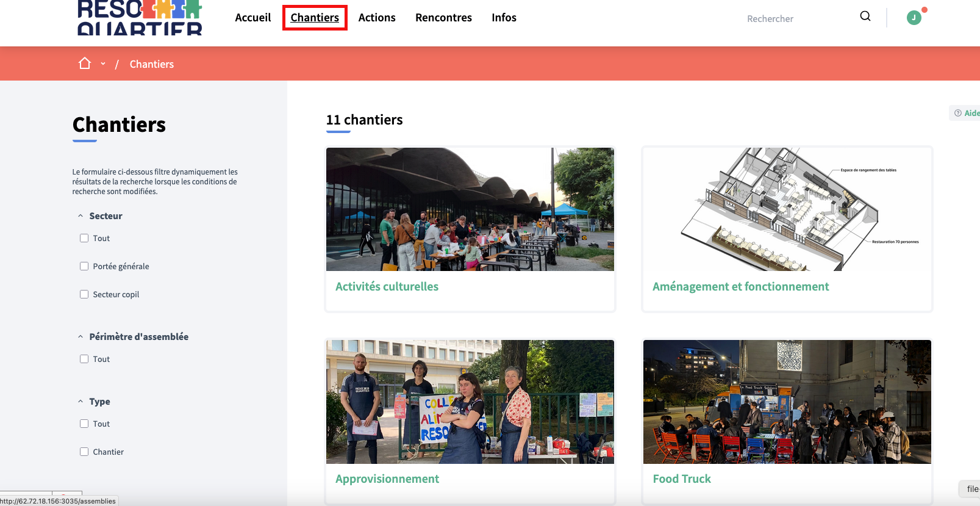Select the Actions menu item
Screen dimensions: 980x506
point(377,18)
